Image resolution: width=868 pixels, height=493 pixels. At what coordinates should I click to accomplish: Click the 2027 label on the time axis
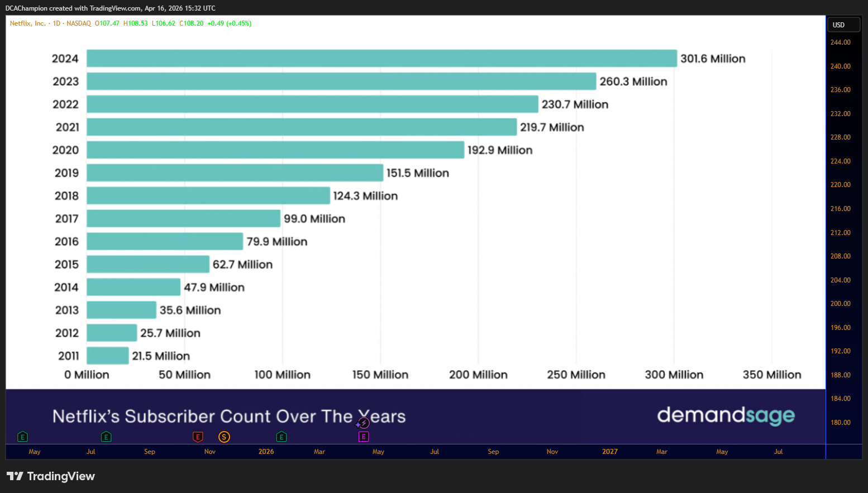[610, 452]
